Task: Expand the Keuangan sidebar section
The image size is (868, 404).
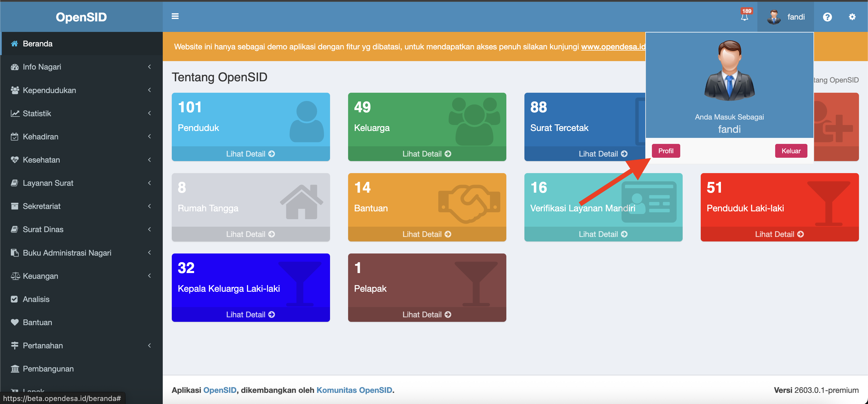Action: [40, 276]
